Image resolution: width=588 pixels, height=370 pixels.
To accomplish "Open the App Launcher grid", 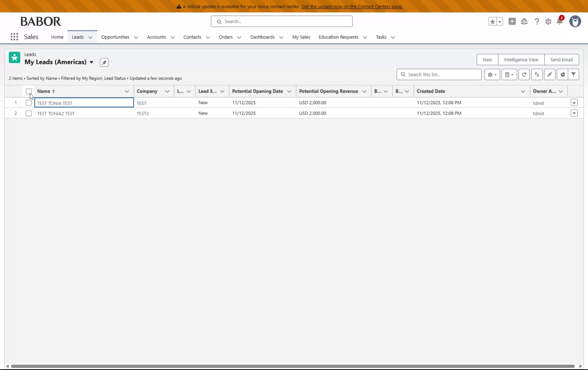I will [x=14, y=37].
